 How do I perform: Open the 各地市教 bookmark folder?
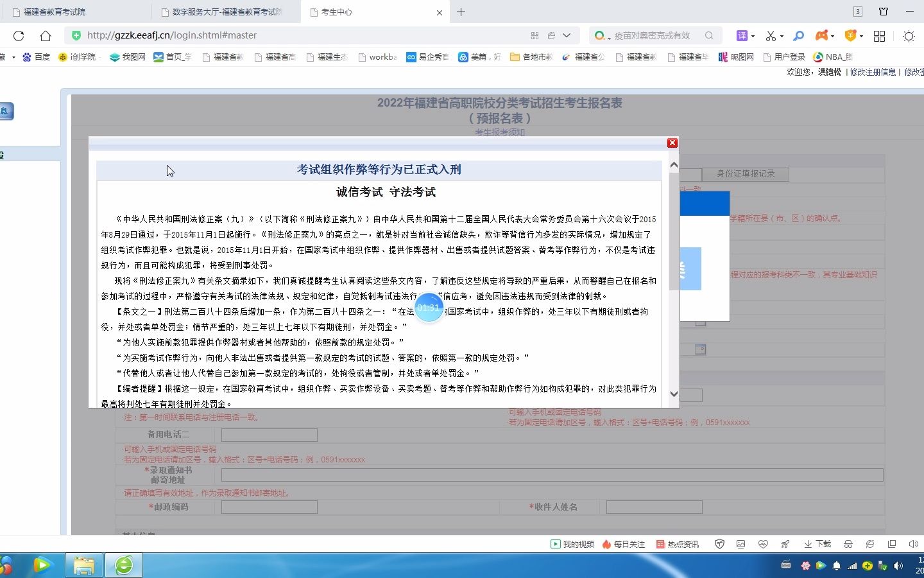531,57
